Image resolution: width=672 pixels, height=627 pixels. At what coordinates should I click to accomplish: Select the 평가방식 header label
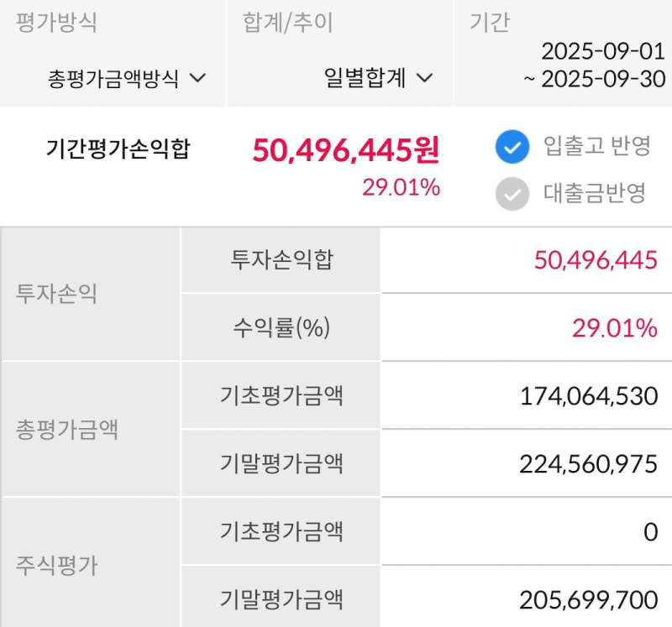(56, 23)
